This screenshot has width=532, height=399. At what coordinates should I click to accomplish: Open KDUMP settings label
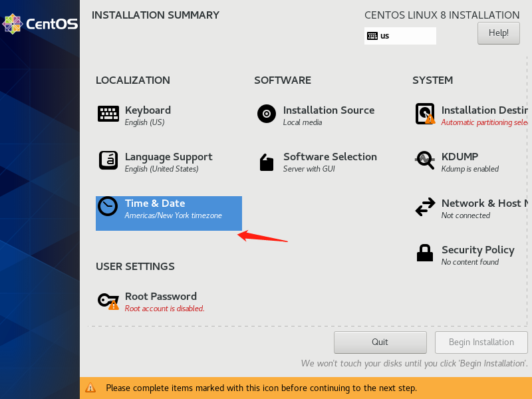tap(460, 157)
